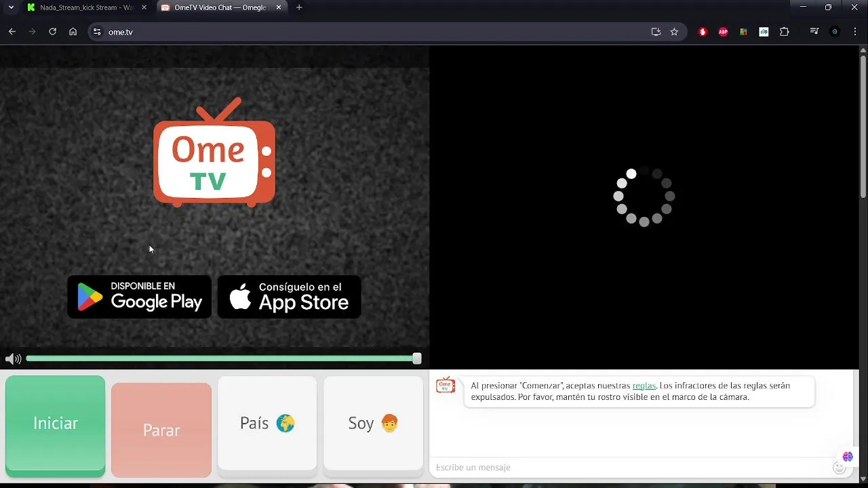Focus the Escribe un mensaje field
The width and height of the screenshot is (868, 488).
[631, 468]
